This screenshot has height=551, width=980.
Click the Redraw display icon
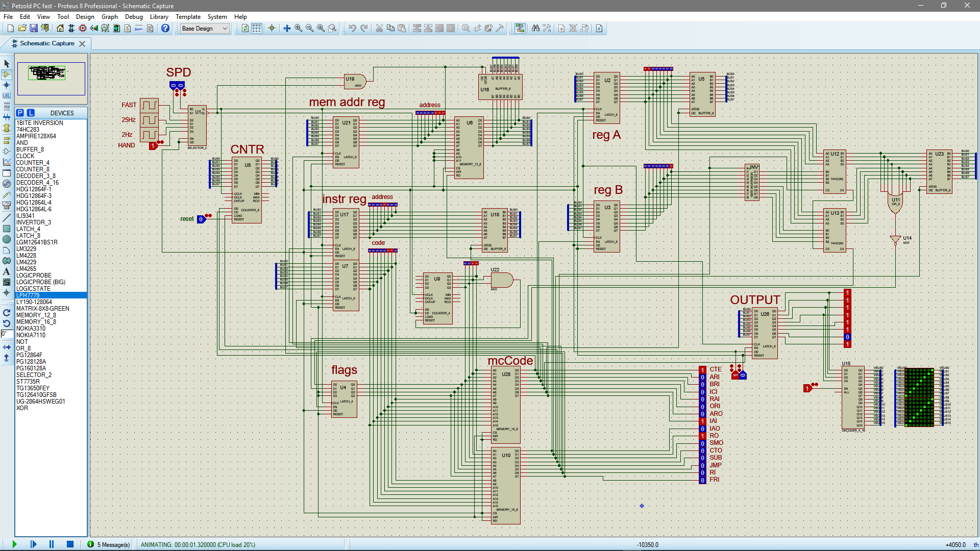tap(246, 29)
